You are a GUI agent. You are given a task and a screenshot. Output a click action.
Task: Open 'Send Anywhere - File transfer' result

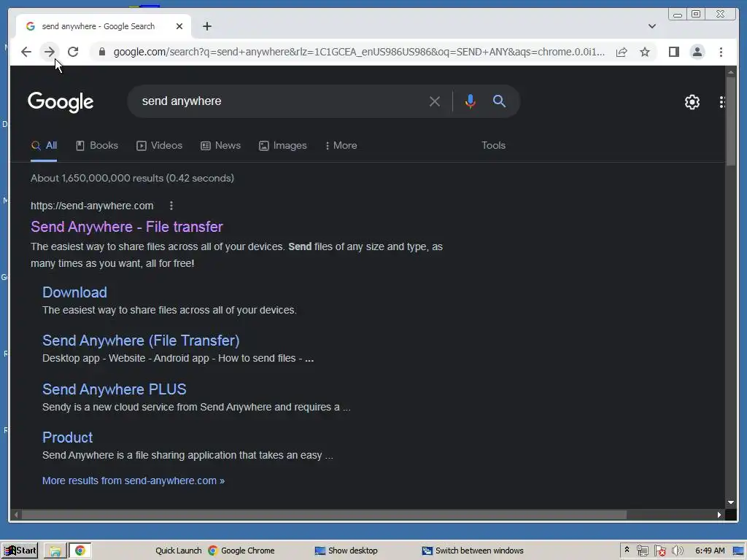coord(127,227)
